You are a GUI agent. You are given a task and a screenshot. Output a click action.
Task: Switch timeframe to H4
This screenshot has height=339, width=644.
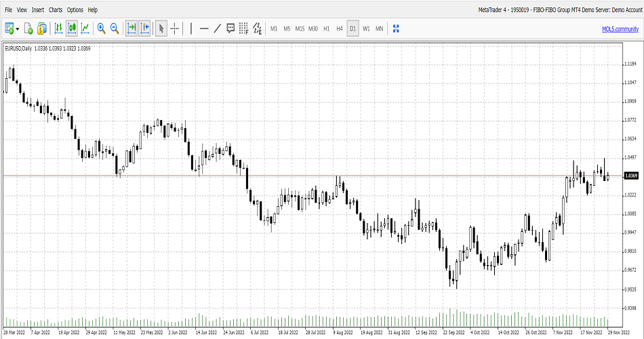tap(339, 28)
